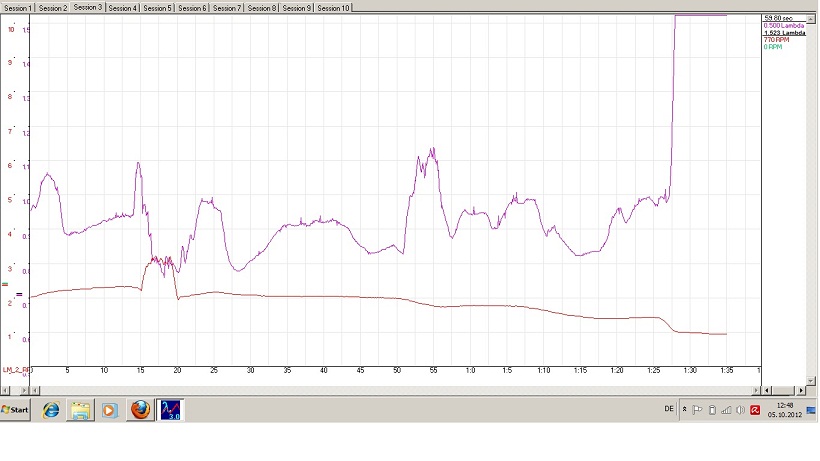Screen dimensions: 820x461
Task: Click the DE language indicator
Action: pyautogui.click(x=668, y=410)
